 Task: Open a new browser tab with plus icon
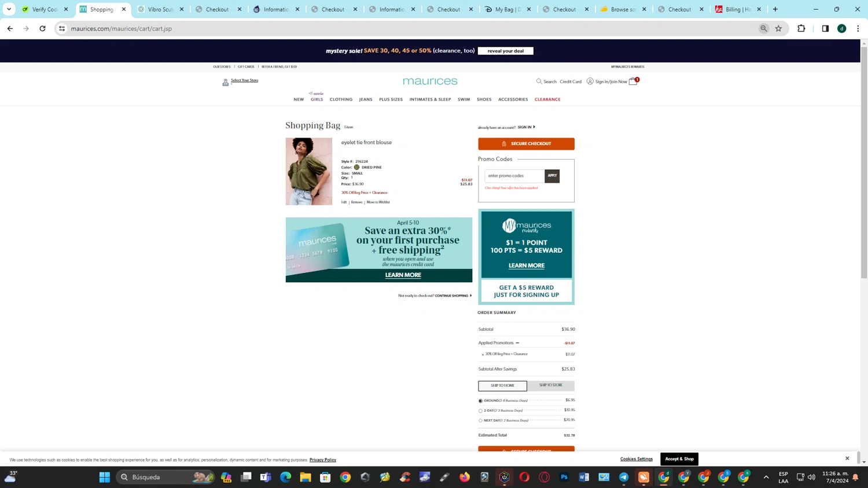775,9
